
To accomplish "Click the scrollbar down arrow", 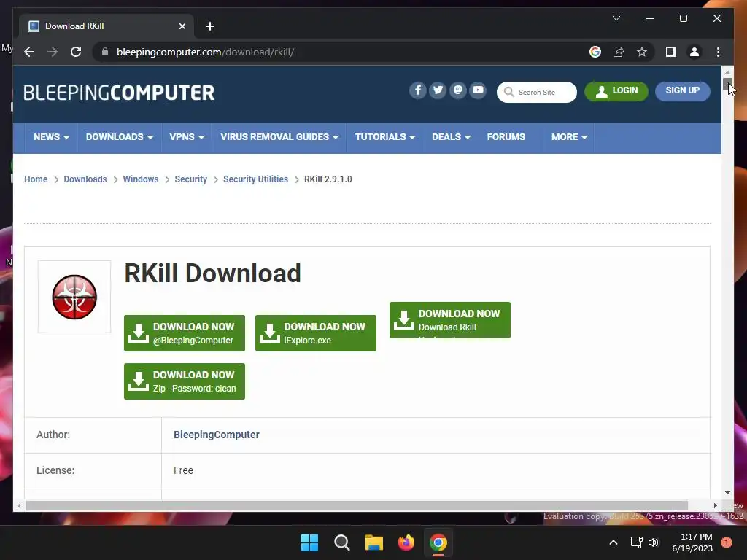I will pos(727,493).
